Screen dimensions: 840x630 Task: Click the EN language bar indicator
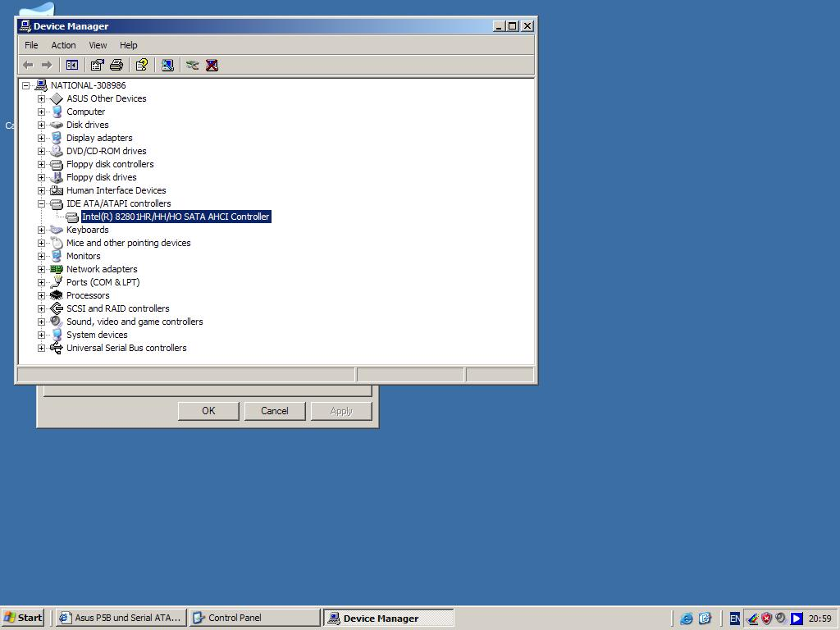tap(735, 619)
